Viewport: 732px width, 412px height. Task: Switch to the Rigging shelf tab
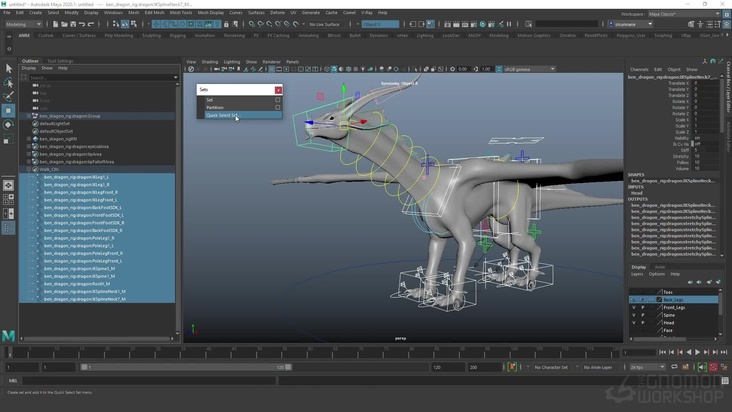pyautogui.click(x=177, y=35)
